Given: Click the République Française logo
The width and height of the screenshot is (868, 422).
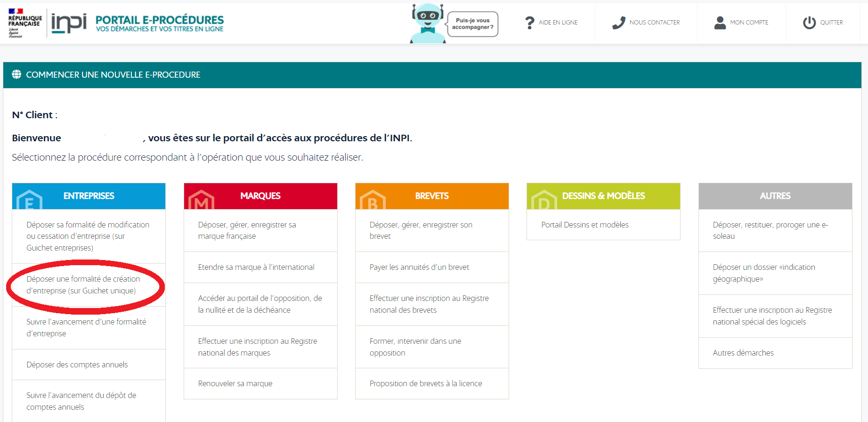Looking at the screenshot, I should [x=24, y=23].
